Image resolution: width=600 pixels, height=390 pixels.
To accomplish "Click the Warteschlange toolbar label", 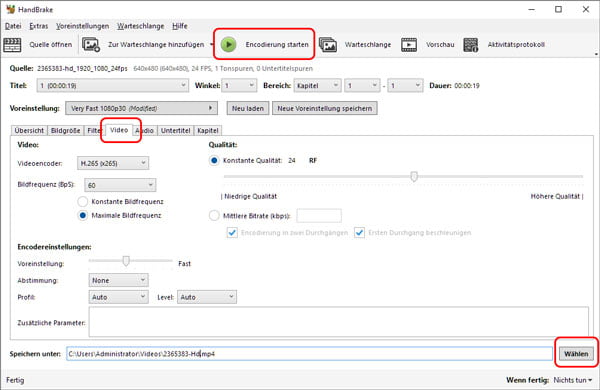I will (x=368, y=45).
